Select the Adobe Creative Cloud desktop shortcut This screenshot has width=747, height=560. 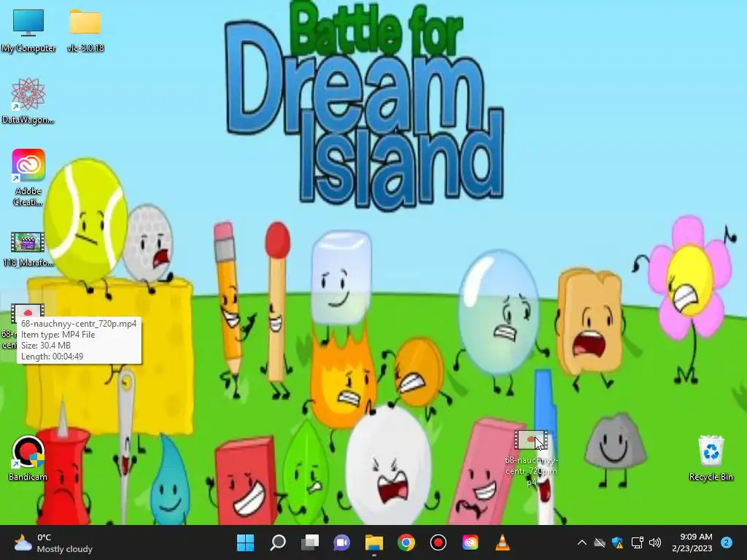[x=28, y=177]
